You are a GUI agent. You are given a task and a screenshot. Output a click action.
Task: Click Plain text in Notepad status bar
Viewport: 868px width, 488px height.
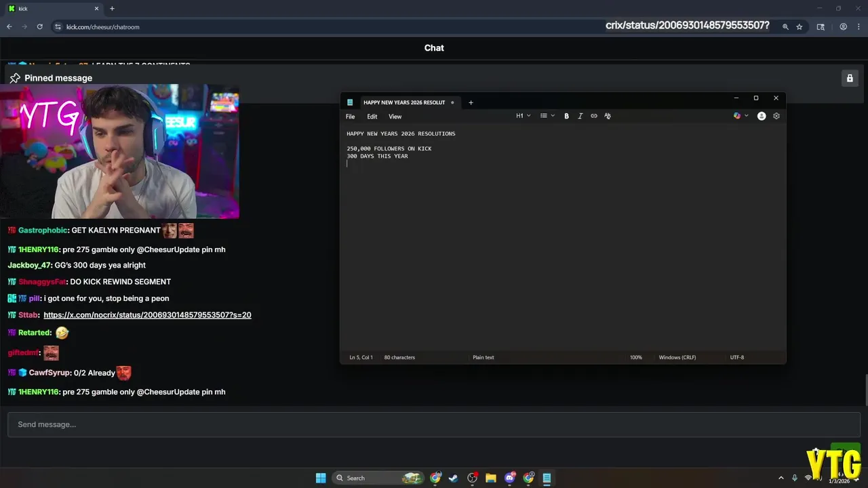[x=484, y=357]
